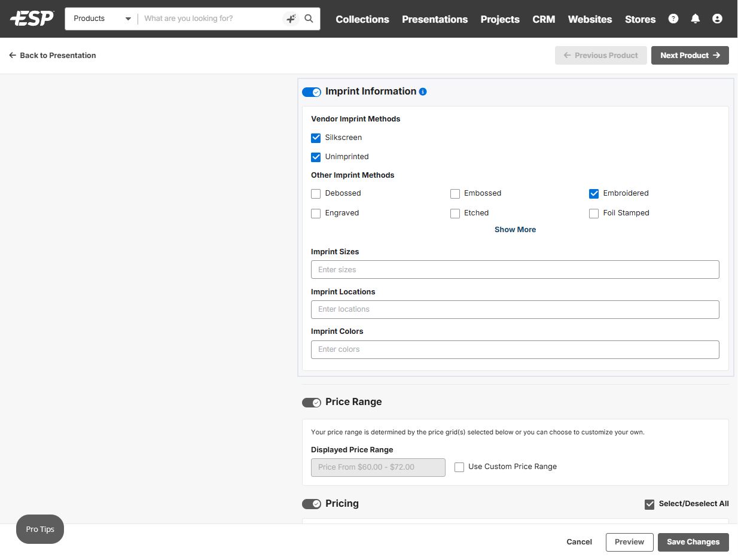Click the AI sparkle search icon
738x560 pixels.
291,19
